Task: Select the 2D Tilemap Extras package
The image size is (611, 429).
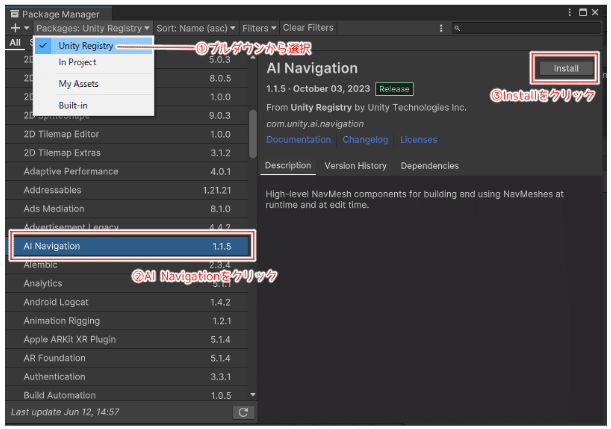Action: [x=127, y=153]
